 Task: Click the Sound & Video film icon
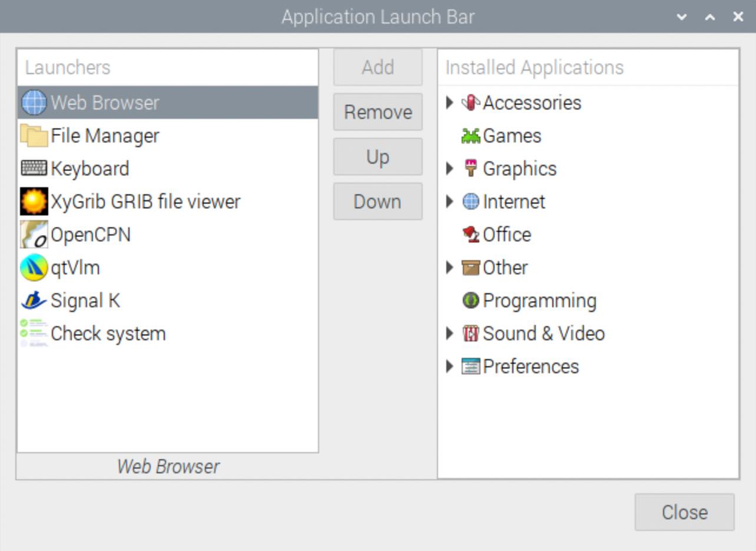(x=471, y=333)
